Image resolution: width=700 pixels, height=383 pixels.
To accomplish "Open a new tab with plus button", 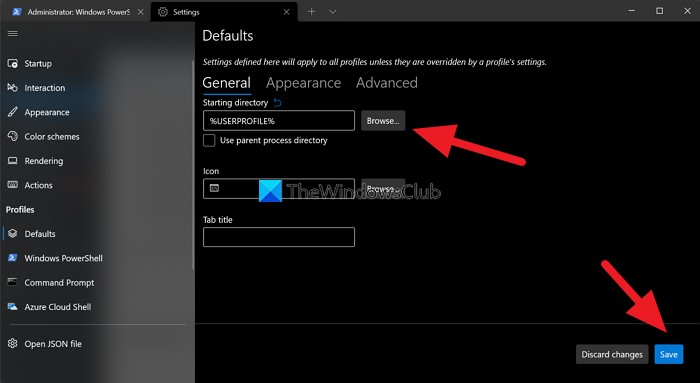I will (x=312, y=12).
